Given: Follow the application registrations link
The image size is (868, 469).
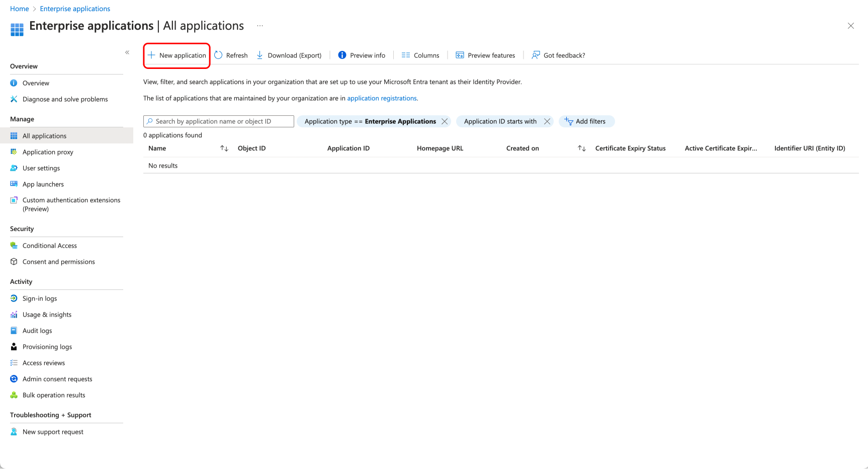Looking at the screenshot, I should [x=382, y=98].
